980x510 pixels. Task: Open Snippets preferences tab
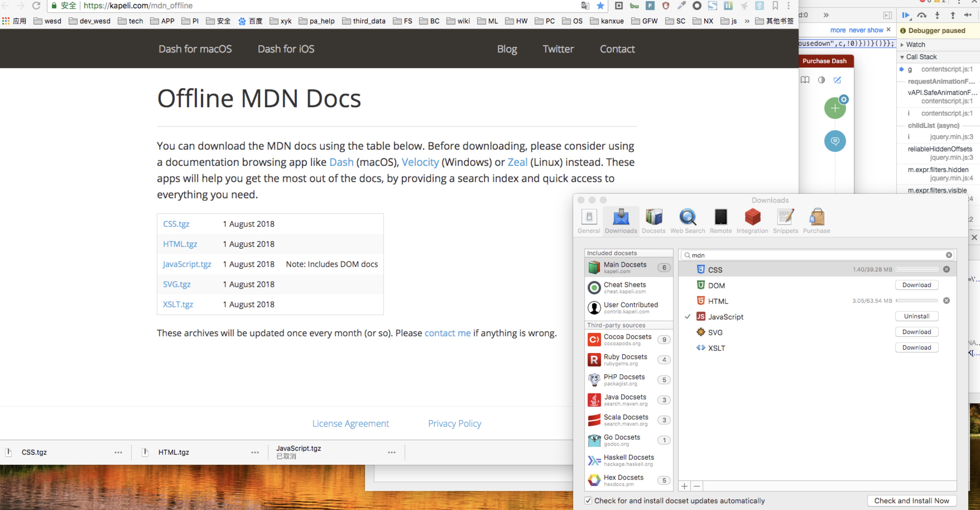[x=785, y=221]
